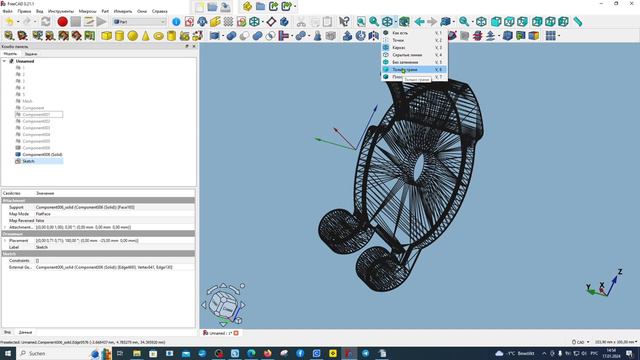Image resolution: width=640 pixels, height=360 pixels.
Task: Click the What's This help cursor icon
Action: (344, 22)
